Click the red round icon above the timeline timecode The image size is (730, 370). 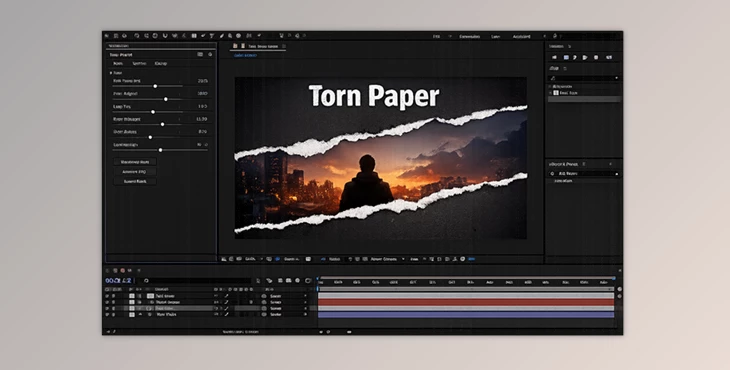[x=123, y=270]
